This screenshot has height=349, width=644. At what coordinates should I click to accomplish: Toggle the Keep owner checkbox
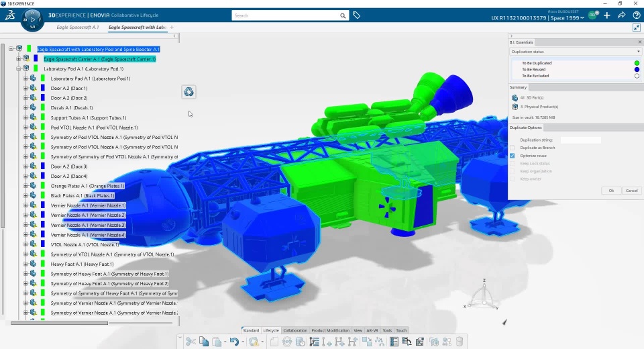click(x=512, y=179)
